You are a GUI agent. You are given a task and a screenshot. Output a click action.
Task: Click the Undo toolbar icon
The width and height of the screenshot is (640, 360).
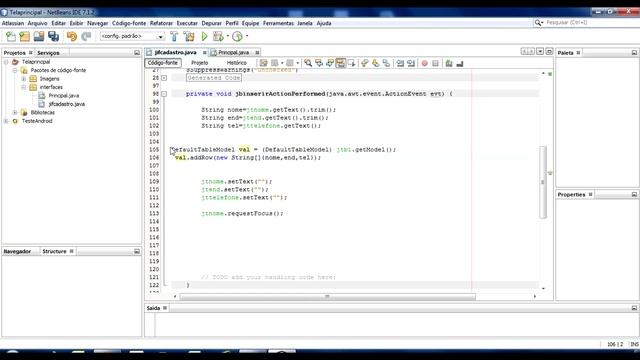[x=72, y=36]
